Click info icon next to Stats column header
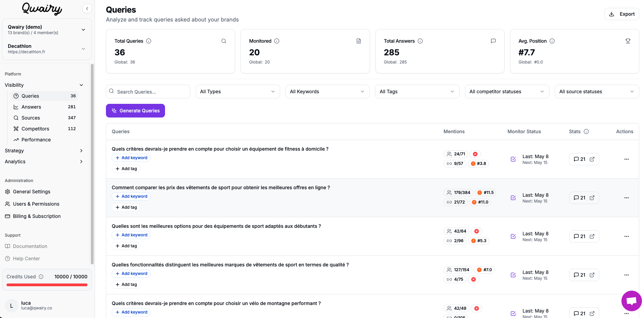 tap(586, 132)
